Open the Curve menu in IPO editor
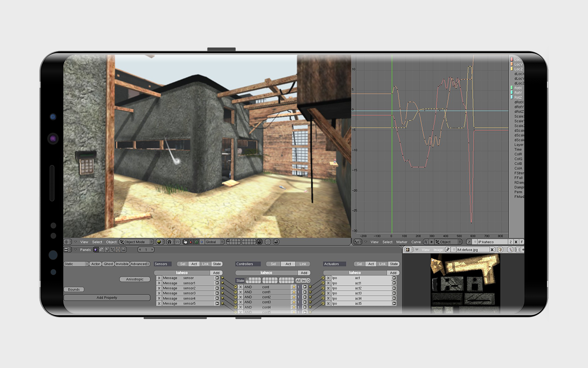 tap(416, 242)
